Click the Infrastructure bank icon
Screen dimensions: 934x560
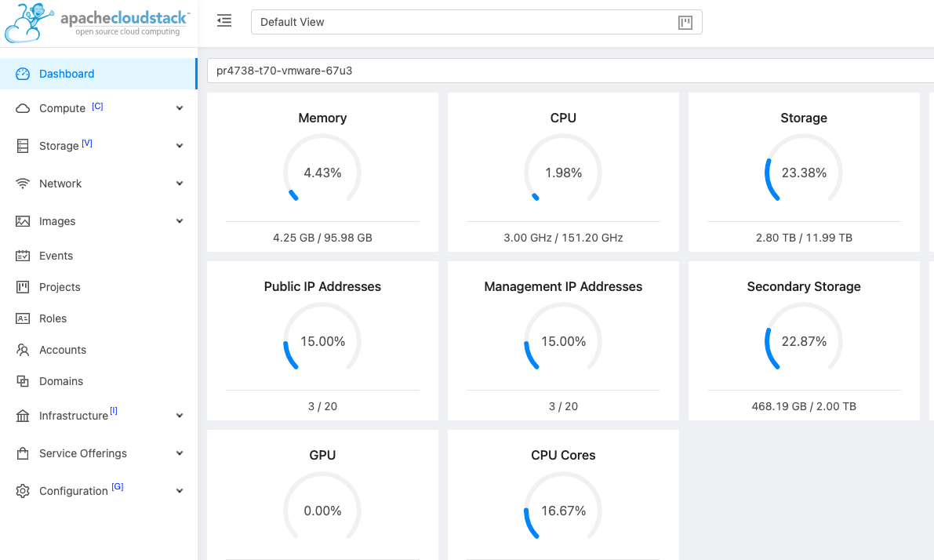[x=23, y=416]
